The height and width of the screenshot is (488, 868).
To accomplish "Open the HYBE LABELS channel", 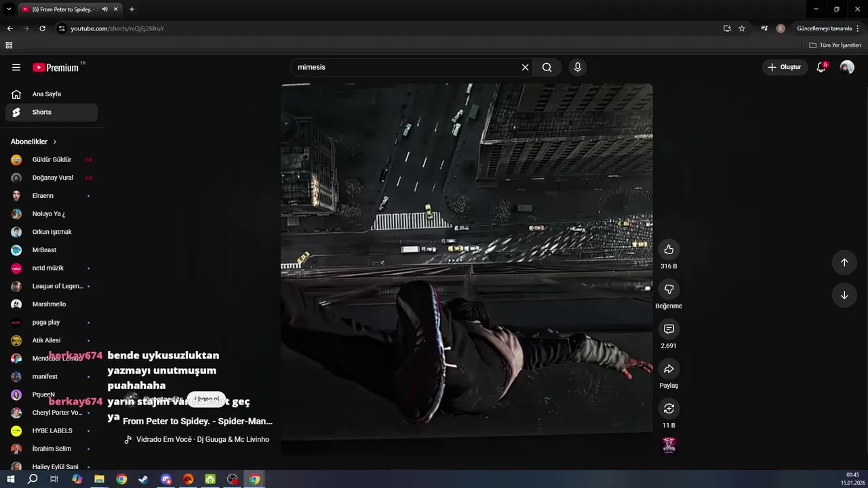I will [x=52, y=430].
